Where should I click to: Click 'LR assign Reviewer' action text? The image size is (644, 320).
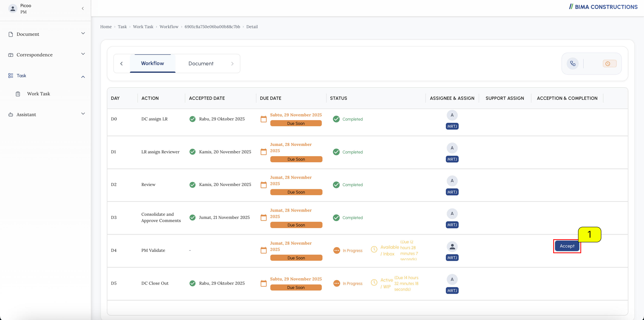(x=160, y=152)
